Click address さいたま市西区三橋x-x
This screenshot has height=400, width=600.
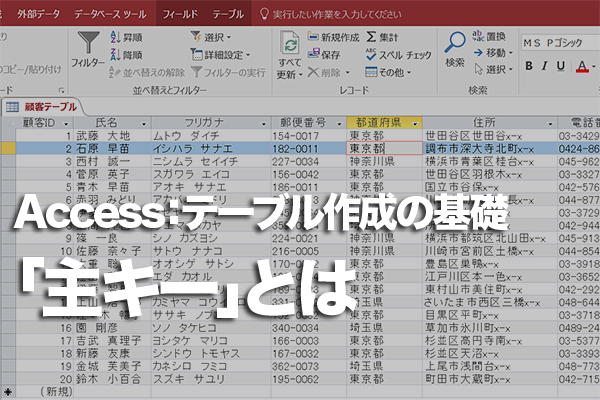pyautogui.click(x=490, y=302)
